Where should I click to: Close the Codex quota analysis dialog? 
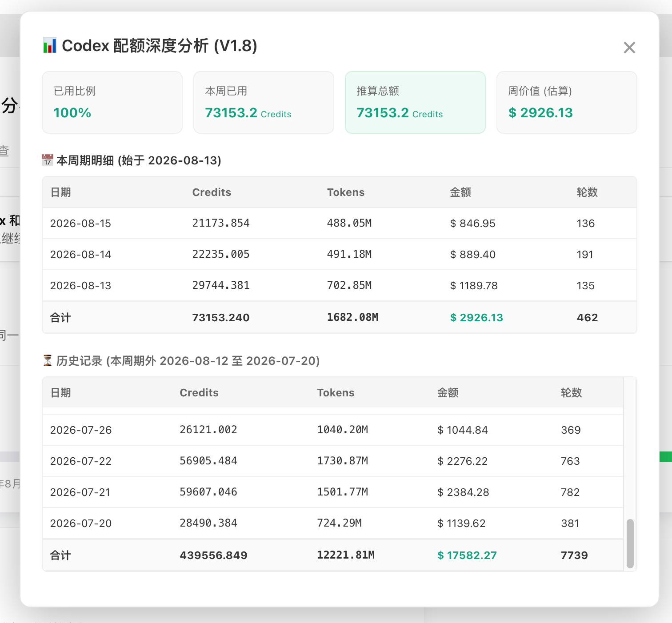(629, 48)
